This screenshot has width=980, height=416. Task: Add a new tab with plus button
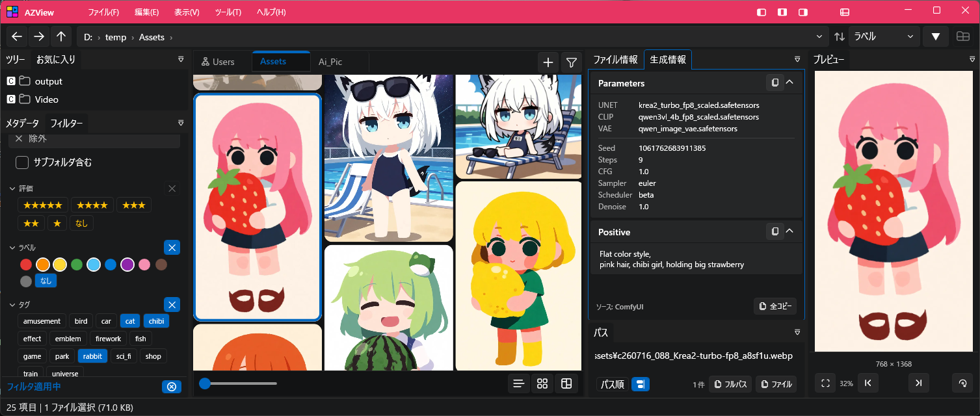[548, 62]
